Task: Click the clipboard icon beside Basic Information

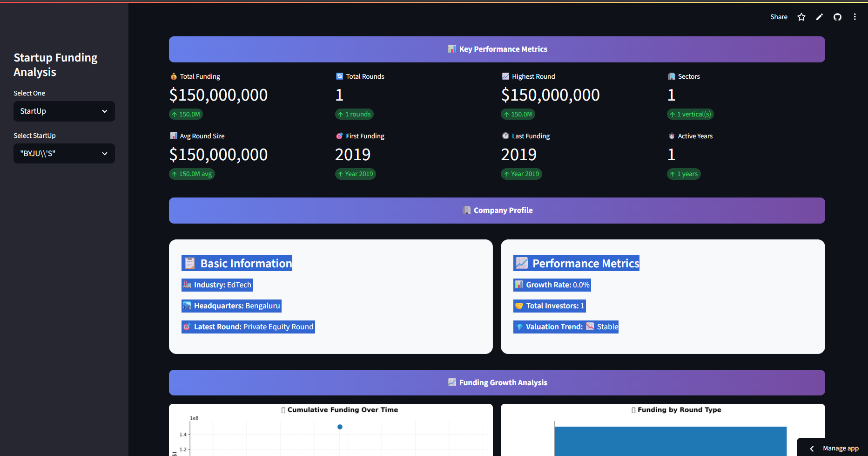Action: pos(189,263)
